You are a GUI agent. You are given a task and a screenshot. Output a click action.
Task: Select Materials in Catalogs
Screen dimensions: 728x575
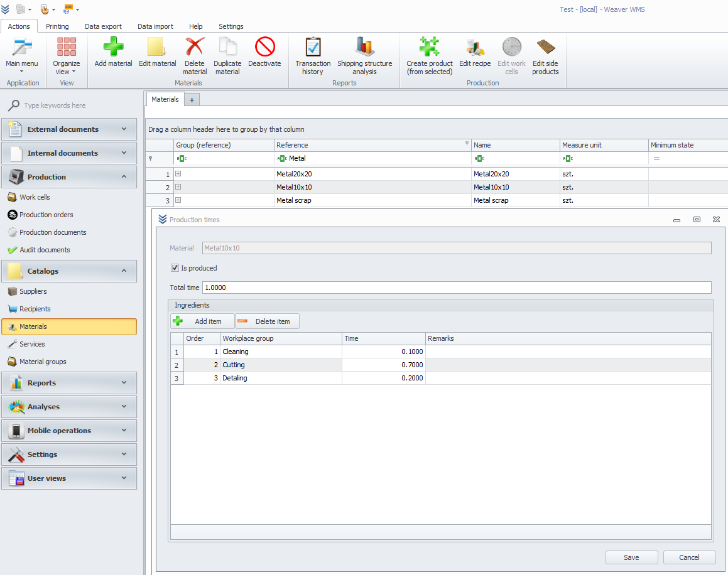pos(69,326)
